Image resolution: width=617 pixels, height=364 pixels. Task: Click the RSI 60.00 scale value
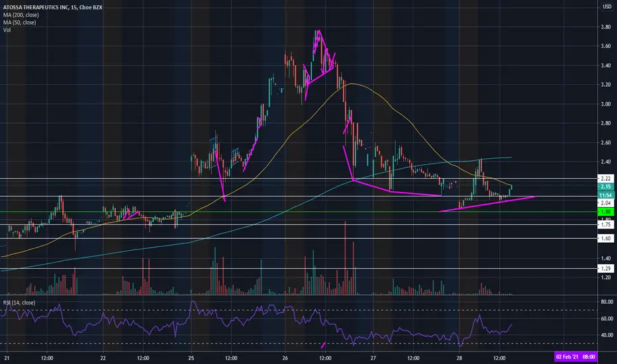607,318
